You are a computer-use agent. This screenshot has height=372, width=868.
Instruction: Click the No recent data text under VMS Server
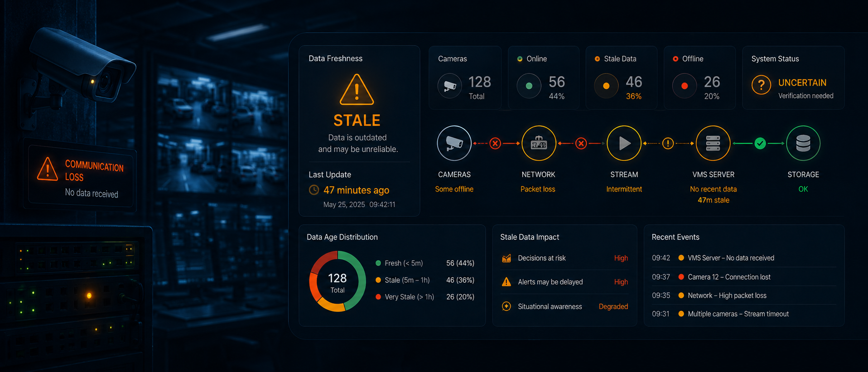[x=714, y=189]
